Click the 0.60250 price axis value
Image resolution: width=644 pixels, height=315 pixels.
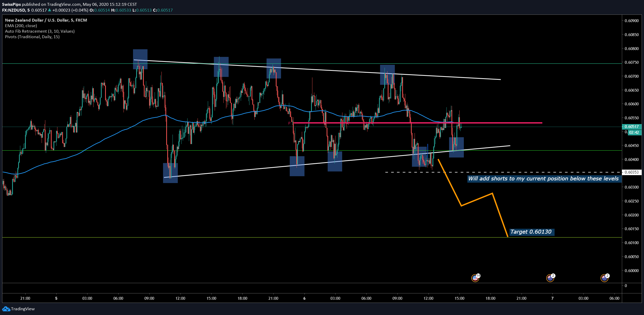tap(632, 201)
